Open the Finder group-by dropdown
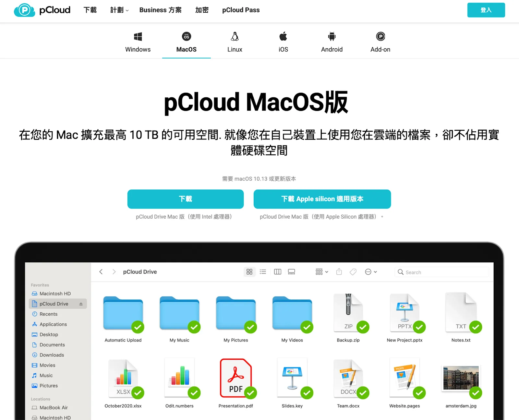 322,272
